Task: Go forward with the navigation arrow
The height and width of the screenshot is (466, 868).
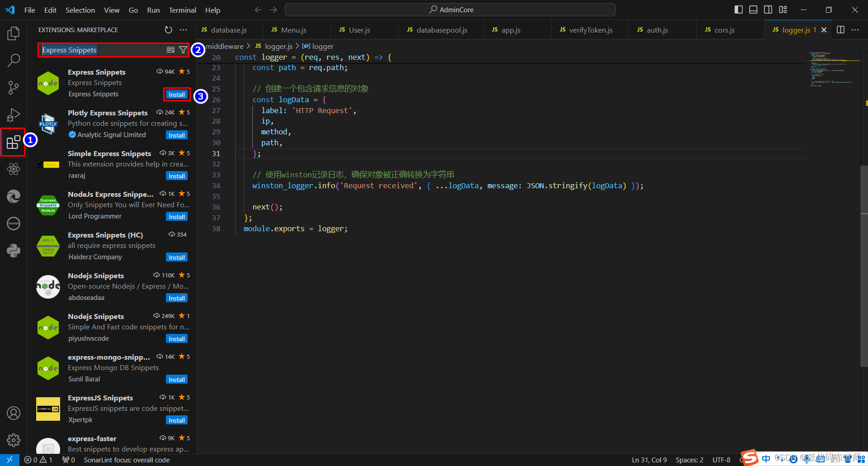Action: tap(273, 10)
